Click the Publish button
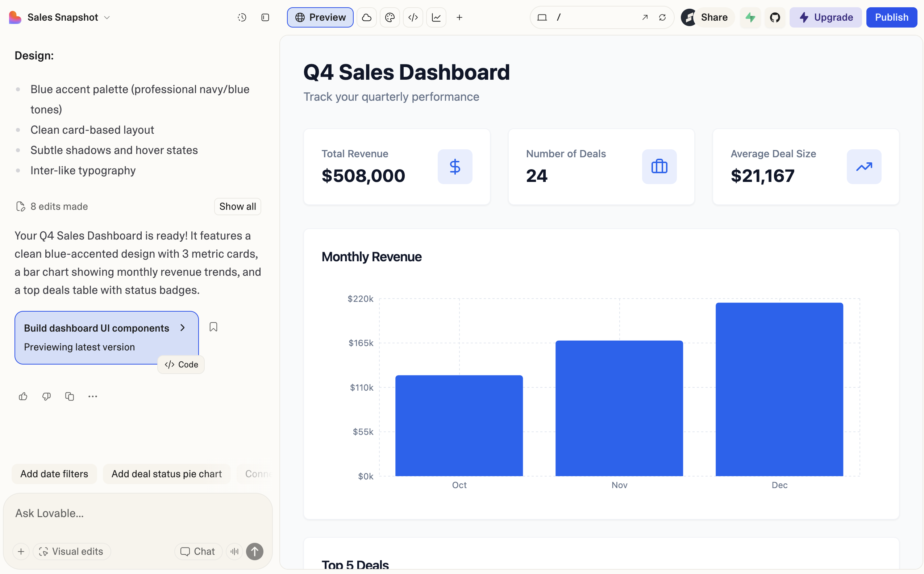 click(x=892, y=17)
